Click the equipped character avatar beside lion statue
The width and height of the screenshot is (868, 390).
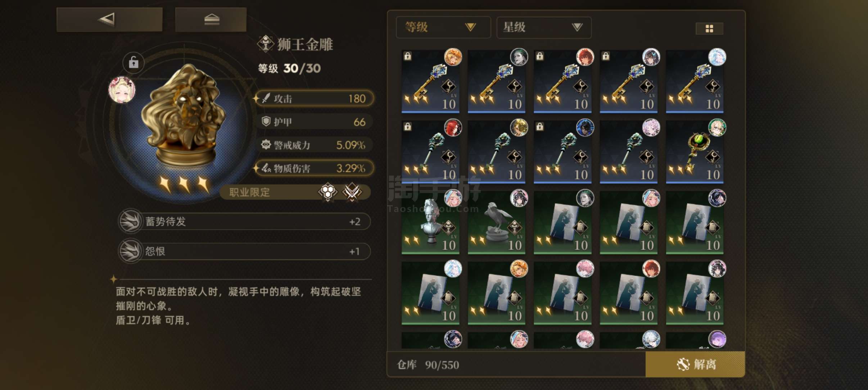(122, 89)
